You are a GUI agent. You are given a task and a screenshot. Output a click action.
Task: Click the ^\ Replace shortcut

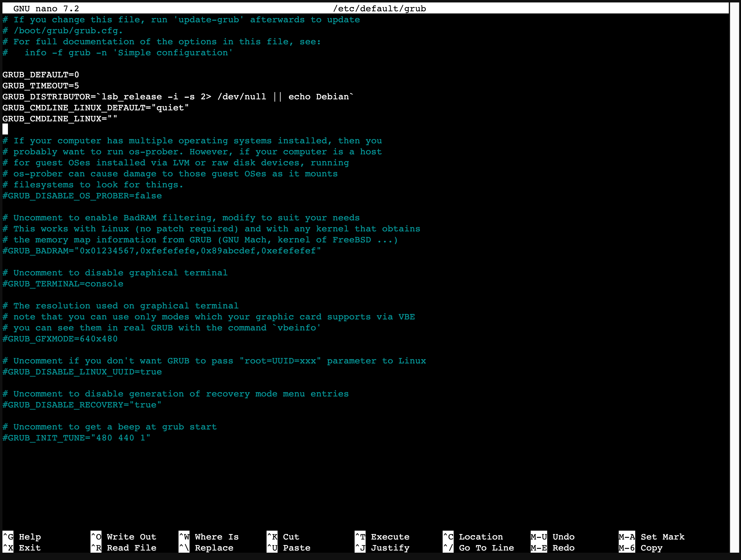tap(206, 547)
